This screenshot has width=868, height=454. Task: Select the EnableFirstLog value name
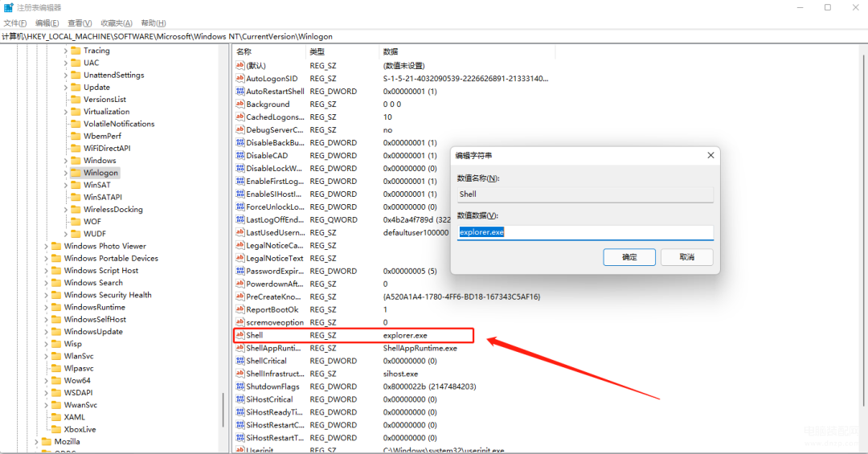tap(275, 182)
